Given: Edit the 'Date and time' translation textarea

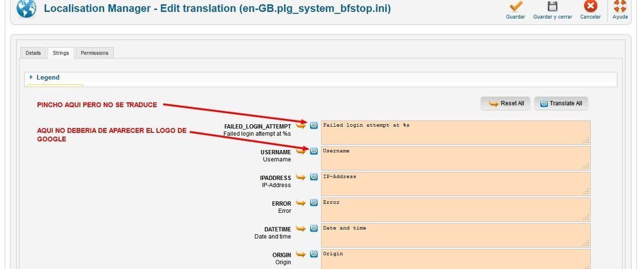Looking at the screenshot, I should (456, 235).
